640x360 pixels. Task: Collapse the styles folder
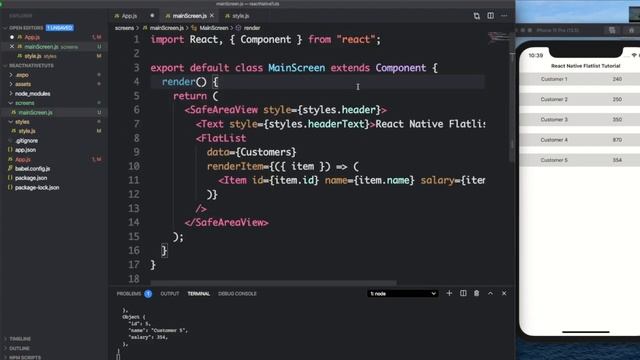click(22, 122)
